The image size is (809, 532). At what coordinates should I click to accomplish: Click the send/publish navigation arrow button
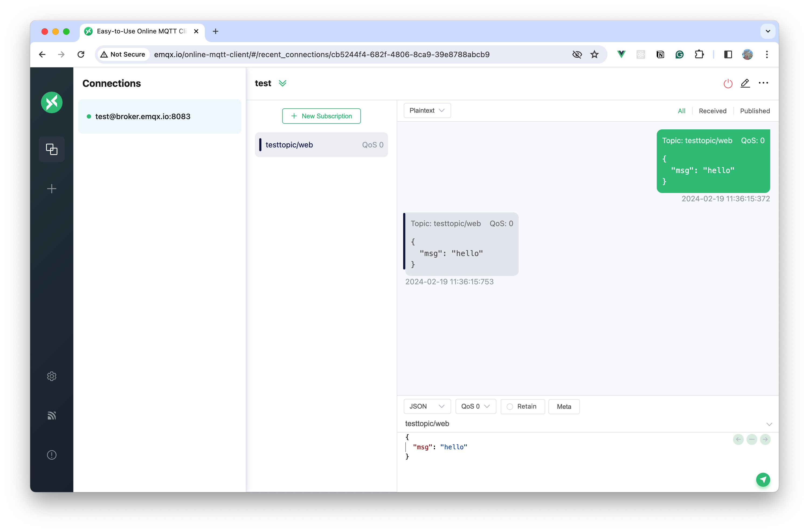pyautogui.click(x=763, y=480)
